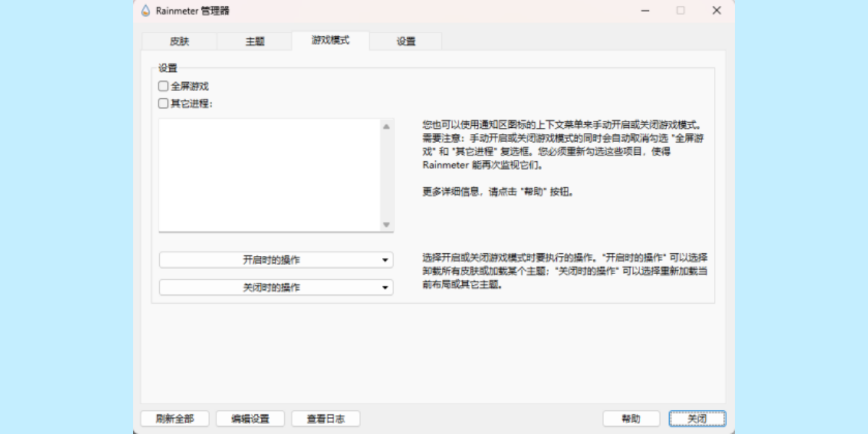
Task: Click inside the process list text box
Action: 269,175
